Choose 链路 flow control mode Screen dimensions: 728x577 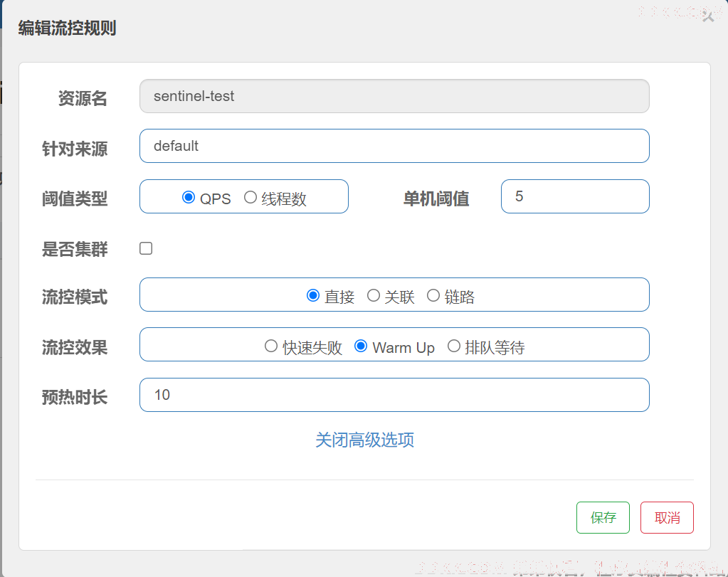[433, 295]
